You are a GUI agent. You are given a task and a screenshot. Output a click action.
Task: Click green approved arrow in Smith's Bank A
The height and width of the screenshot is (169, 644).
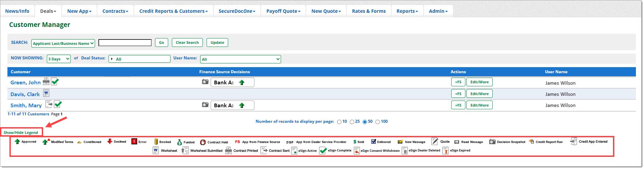pyautogui.click(x=242, y=106)
